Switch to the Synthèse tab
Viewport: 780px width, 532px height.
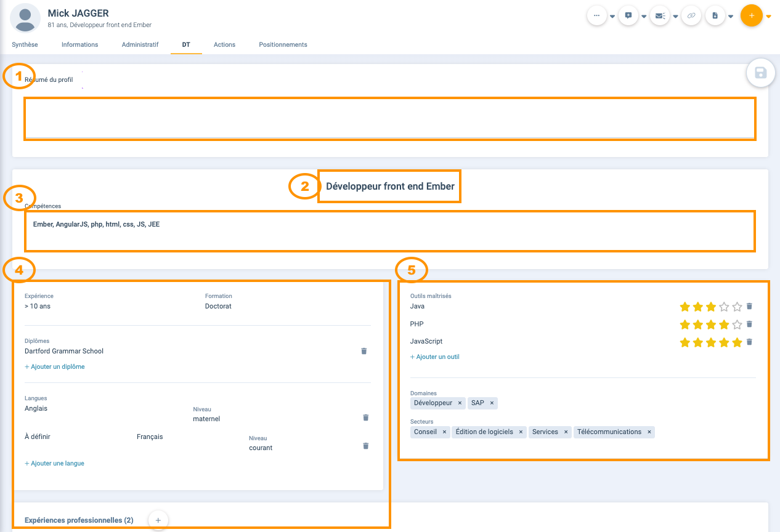(x=25, y=45)
